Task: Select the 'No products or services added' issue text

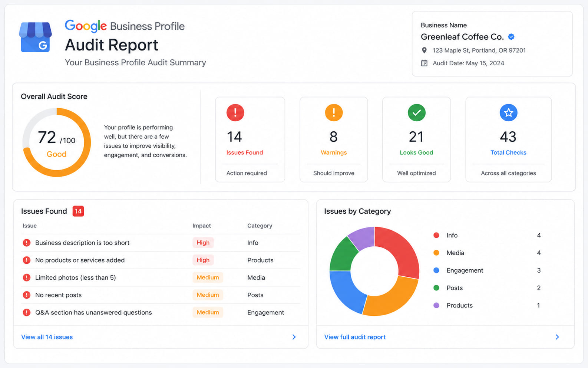Action: 80,260
